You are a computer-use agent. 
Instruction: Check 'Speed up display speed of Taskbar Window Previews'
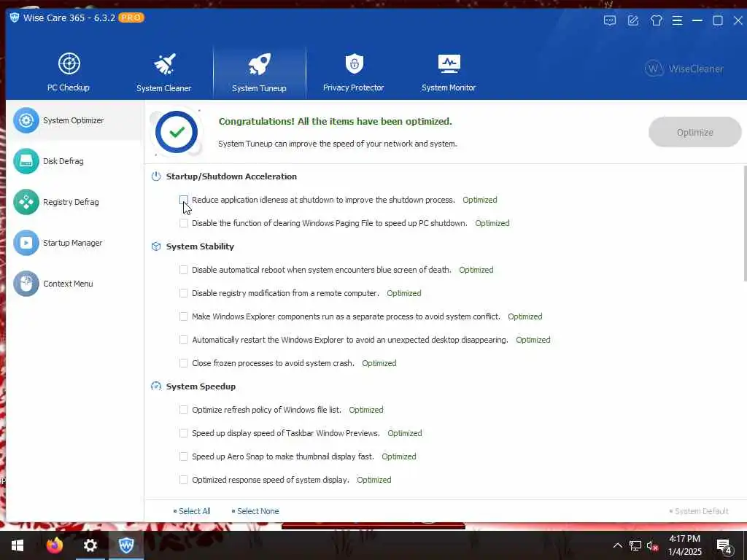pos(184,433)
